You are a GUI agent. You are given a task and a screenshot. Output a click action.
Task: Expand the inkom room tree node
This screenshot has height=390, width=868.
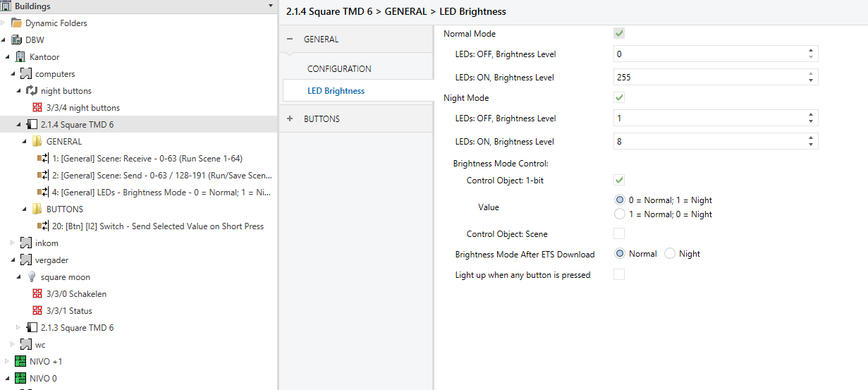[x=12, y=243]
